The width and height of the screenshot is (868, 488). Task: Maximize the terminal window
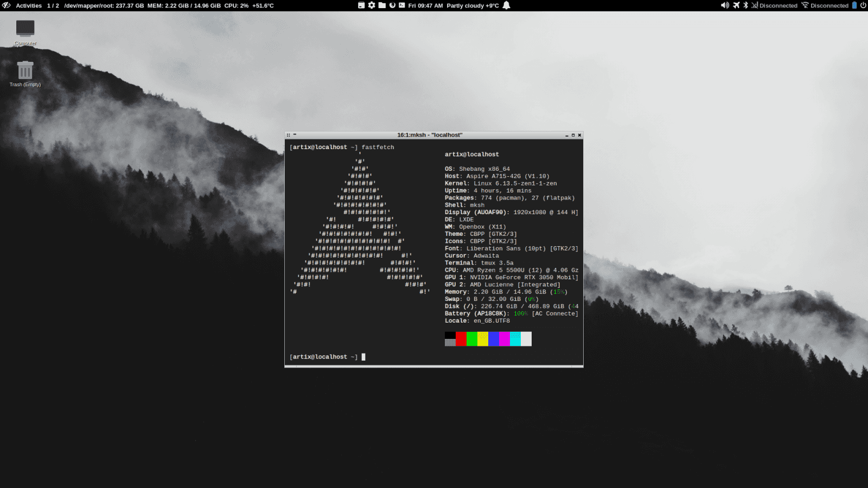(x=573, y=135)
